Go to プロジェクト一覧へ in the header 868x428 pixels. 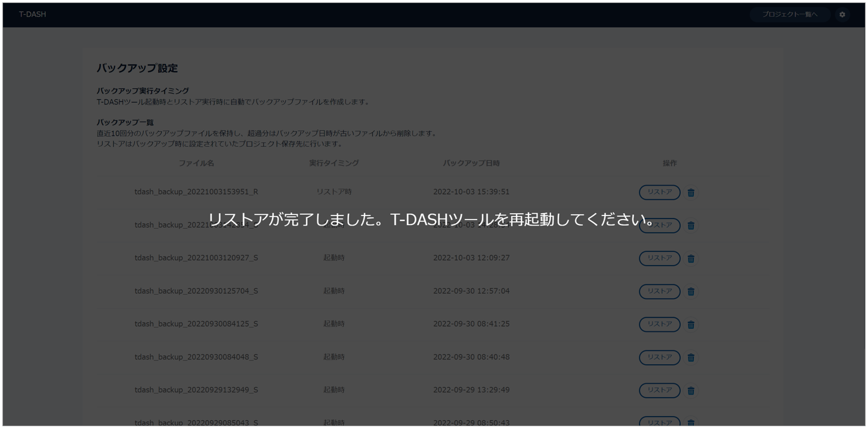789,14
